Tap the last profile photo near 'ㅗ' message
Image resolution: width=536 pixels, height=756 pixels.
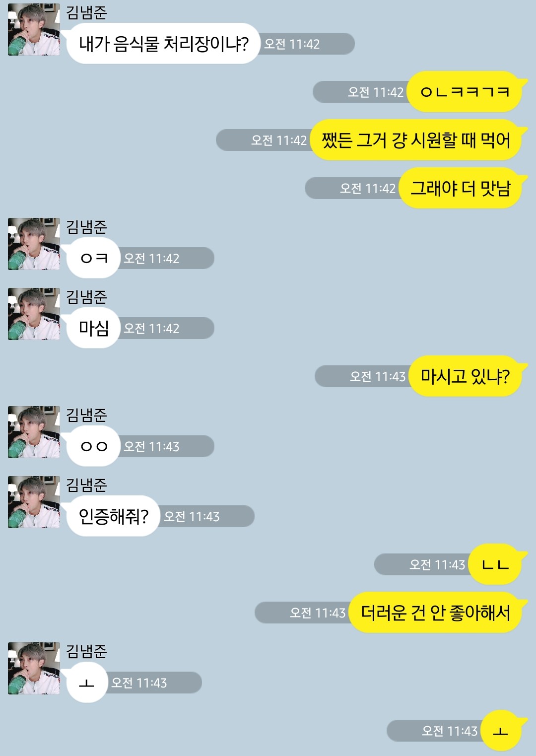[34, 668]
